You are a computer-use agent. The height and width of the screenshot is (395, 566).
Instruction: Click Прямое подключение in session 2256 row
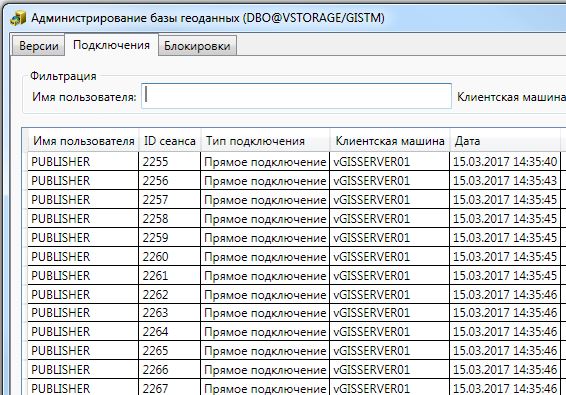pos(265,181)
